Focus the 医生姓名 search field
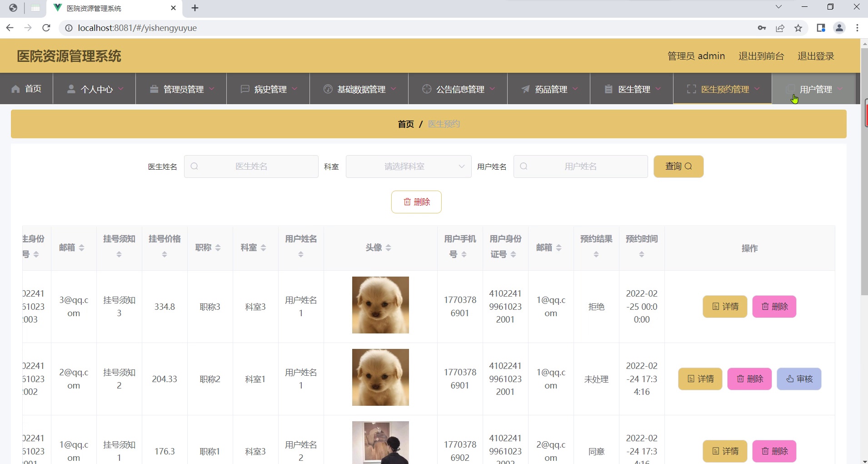Viewport: 868px width, 464px height. [x=251, y=166]
